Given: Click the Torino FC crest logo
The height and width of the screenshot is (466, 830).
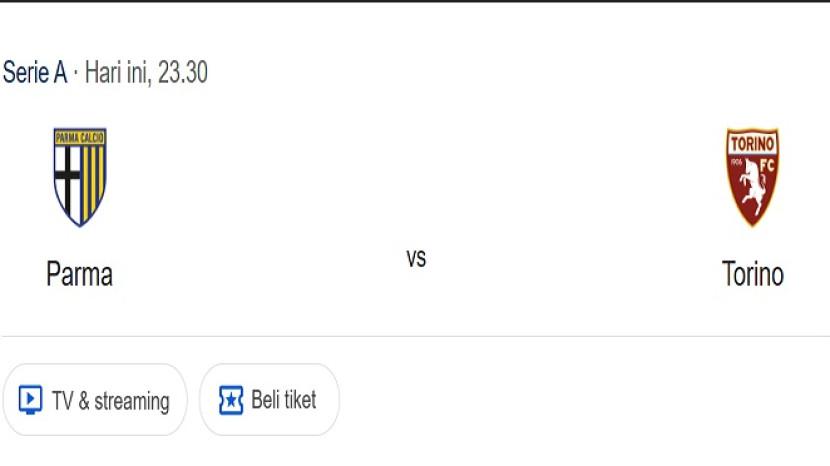Looking at the screenshot, I should coord(752,176).
